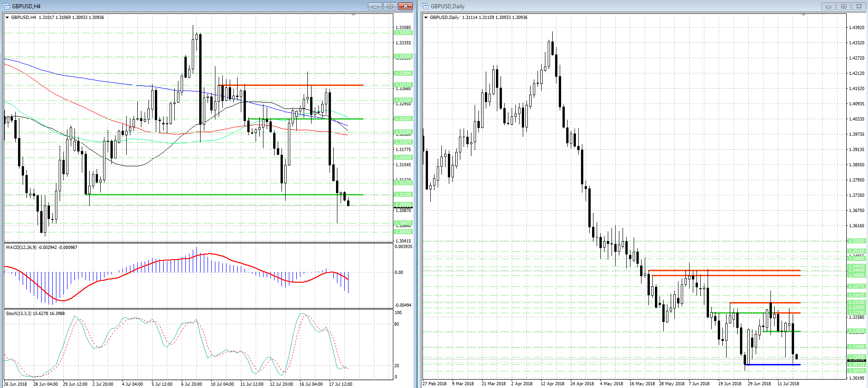Click the 11 Jul 2018 date label
Image resolution: width=868 pixels, height=388 pixels.
click(788, 384)
